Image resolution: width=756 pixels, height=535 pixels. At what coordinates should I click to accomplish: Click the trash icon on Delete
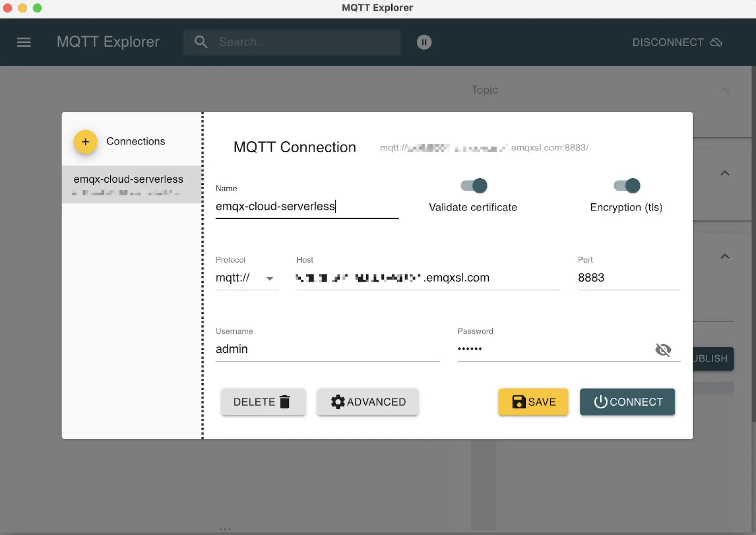[284, 402]
